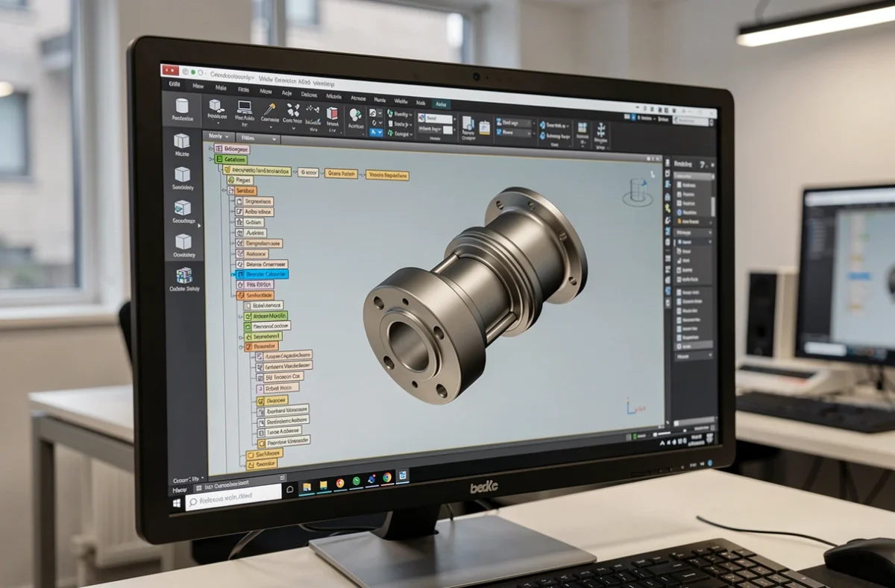895x588 pixels.
Task: Choose the pencil tool icon in the ribbon
Action: (269, 109)
